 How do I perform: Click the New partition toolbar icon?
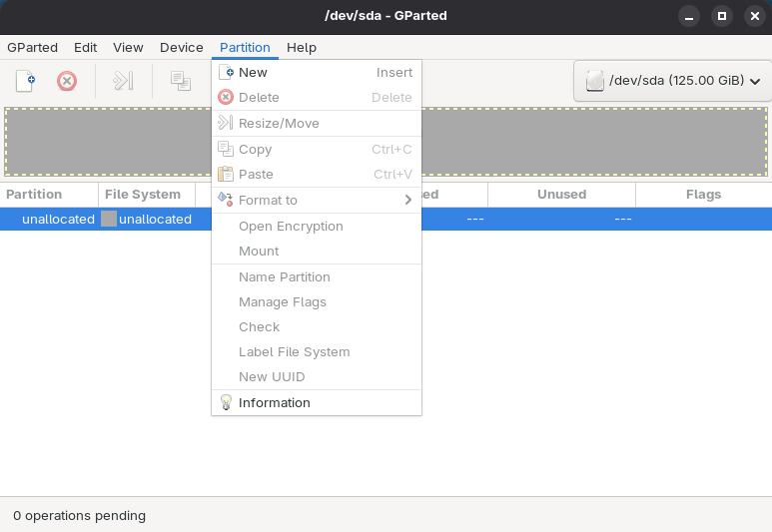point(25,81)
